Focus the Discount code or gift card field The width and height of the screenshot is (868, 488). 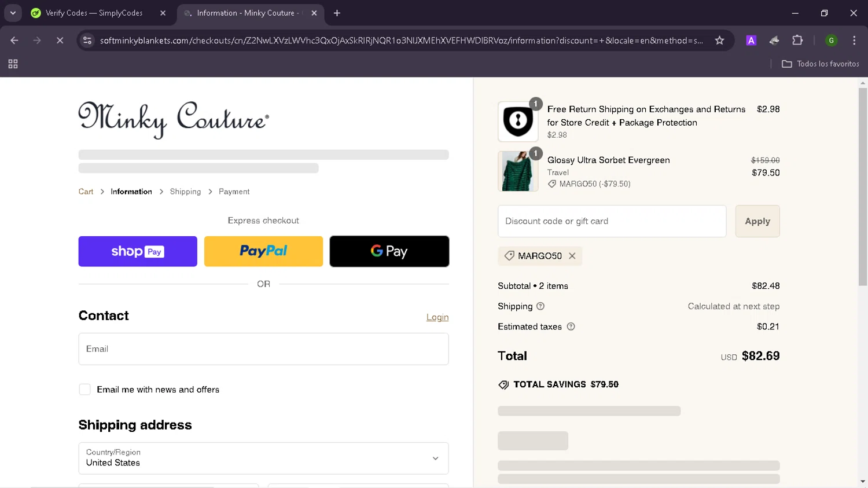612,221
